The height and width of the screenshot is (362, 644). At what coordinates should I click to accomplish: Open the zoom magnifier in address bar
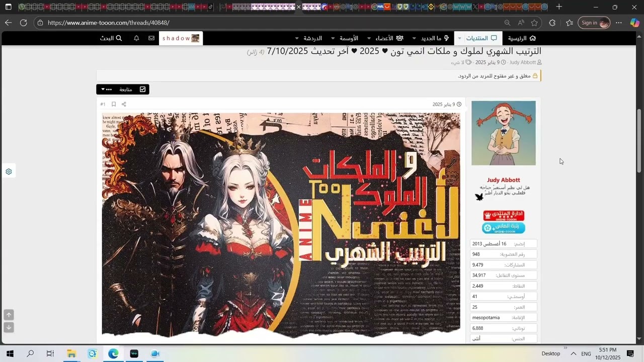[507, 23]
